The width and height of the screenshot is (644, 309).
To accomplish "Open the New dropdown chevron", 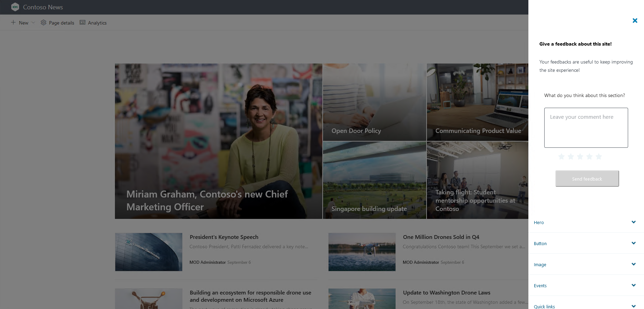I will (x=33, y=22).
